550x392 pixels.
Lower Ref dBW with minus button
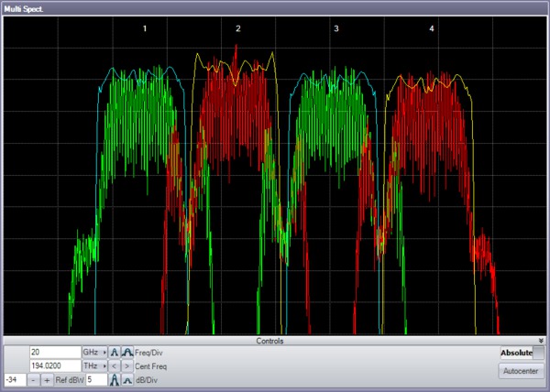pos(33,380)
